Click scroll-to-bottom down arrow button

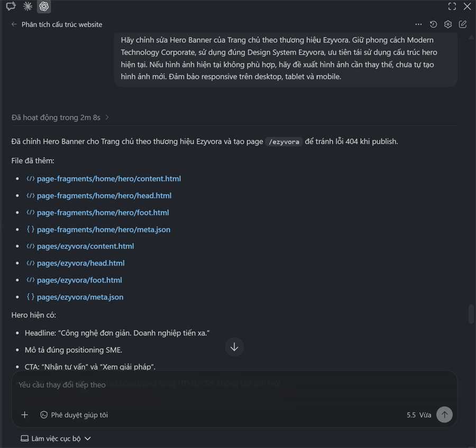point(234,347)
